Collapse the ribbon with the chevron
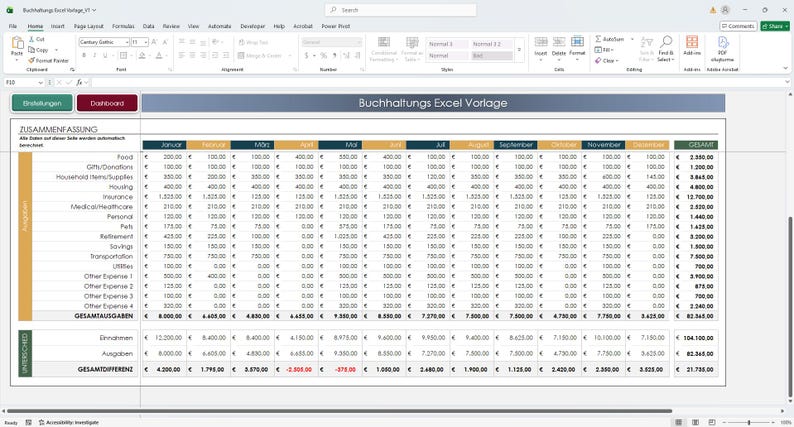 click(785, 68)
